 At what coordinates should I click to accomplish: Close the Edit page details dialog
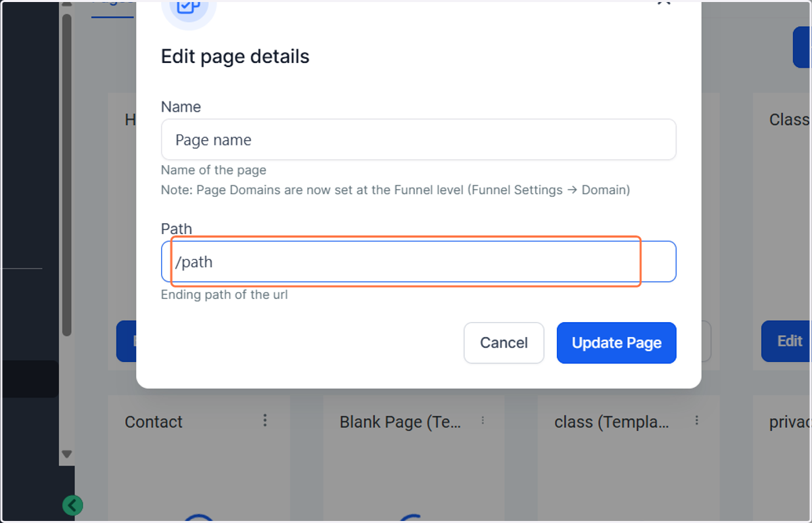tap(664, 2)
